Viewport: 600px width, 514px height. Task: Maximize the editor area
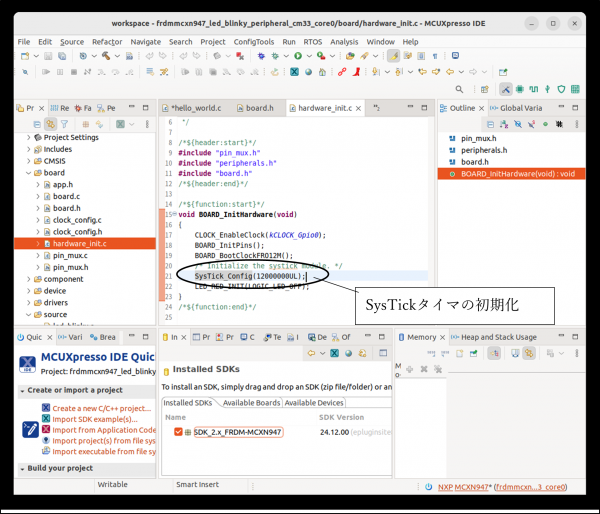[424, 108]
